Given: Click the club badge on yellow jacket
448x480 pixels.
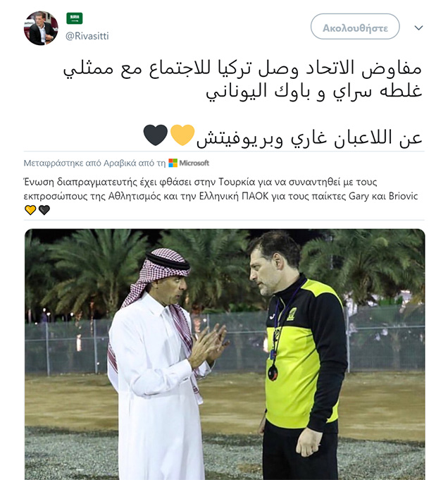Looking at the screenshot, I should click(x=292, y=314).
